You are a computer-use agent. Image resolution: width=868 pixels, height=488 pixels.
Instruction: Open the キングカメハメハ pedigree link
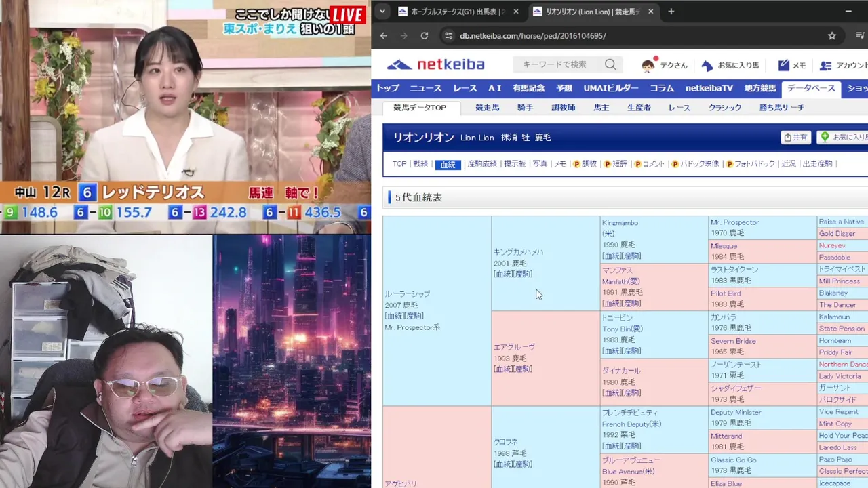pyautogui.click(x=518, y=252)
